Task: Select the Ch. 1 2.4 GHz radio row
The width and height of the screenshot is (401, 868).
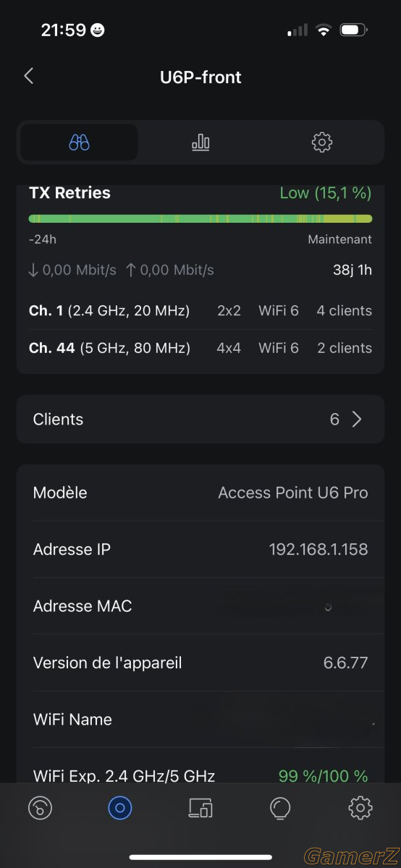Action: pos(200,311)
